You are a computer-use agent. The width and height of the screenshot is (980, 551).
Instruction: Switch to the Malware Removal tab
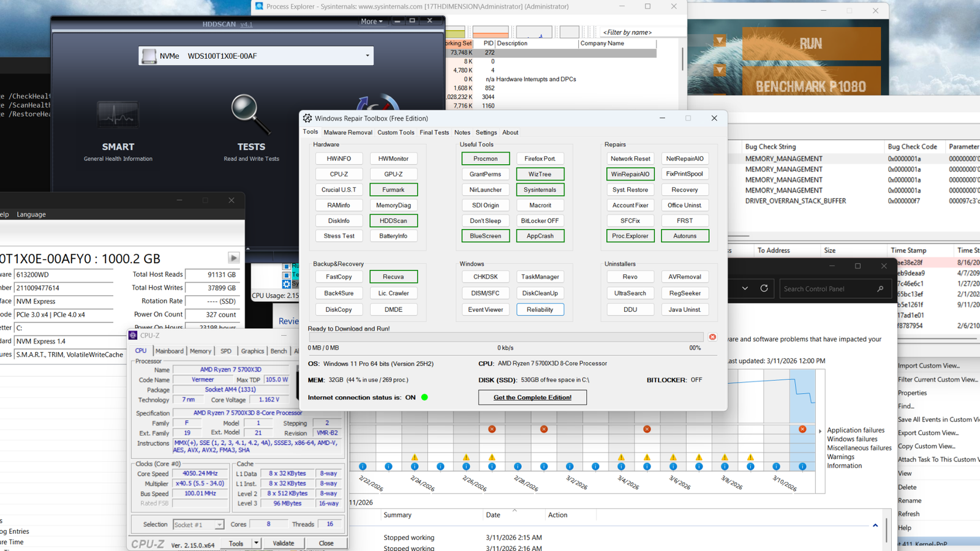click(347, 132)
